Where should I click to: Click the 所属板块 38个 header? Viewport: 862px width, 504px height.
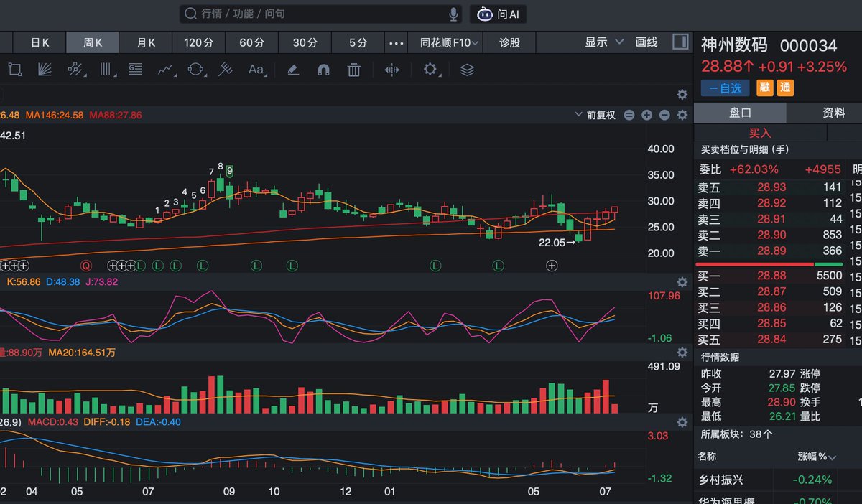(737, 434)
